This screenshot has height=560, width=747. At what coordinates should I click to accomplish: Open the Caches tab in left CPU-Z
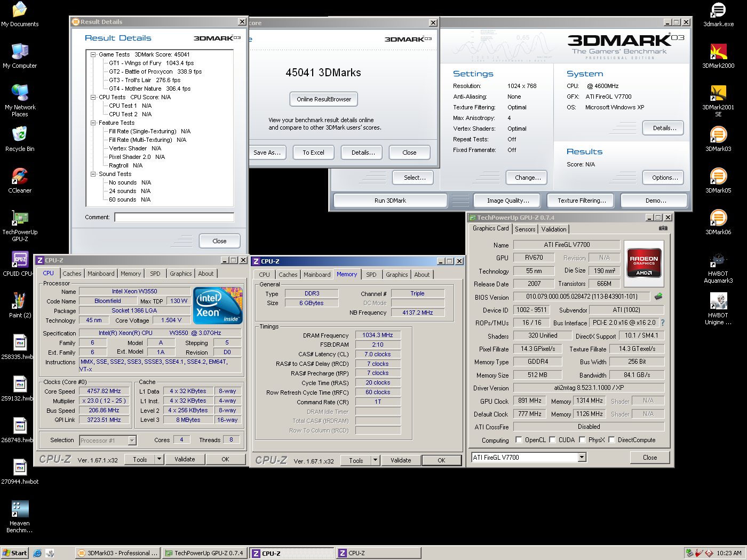point(72,274)
